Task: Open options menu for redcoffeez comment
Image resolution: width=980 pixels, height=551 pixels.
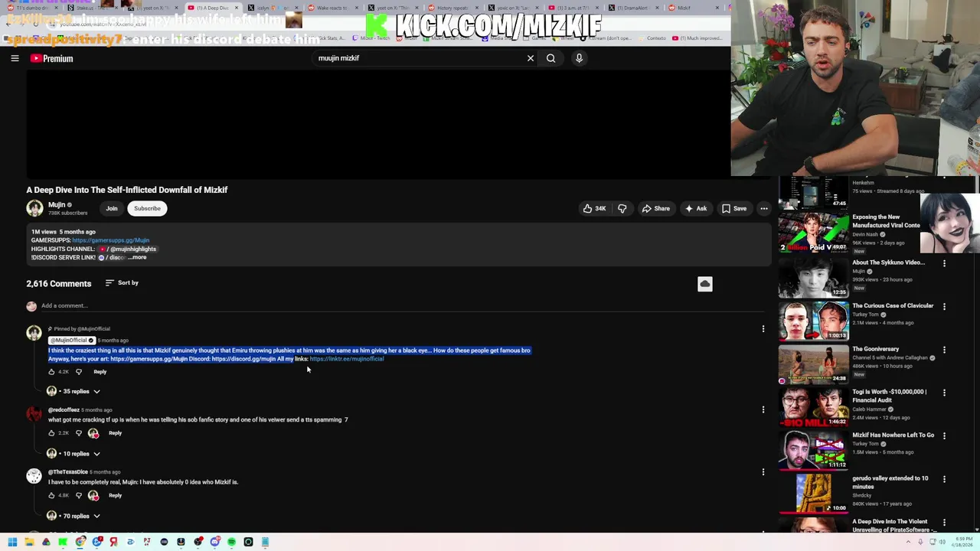Action: tap(763, 409)
